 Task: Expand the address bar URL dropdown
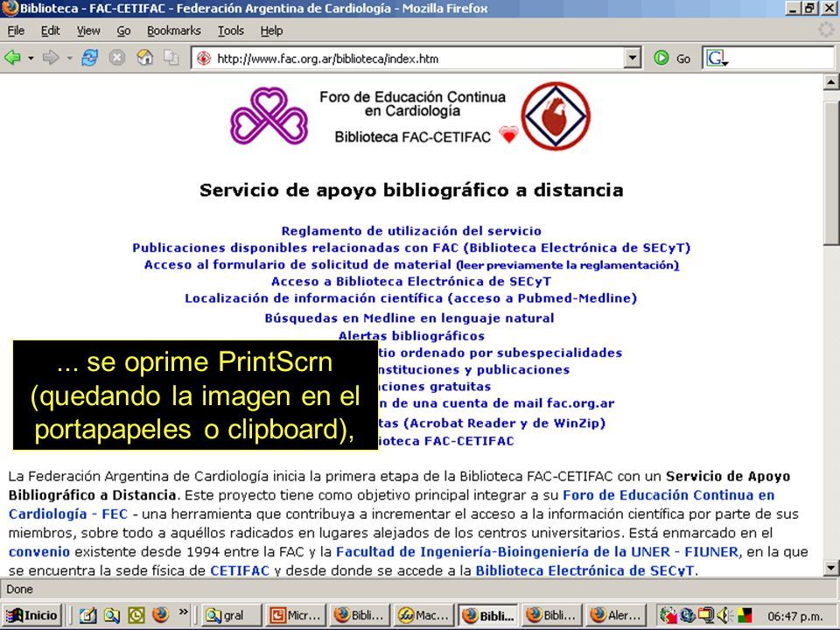tap(633, 58)
